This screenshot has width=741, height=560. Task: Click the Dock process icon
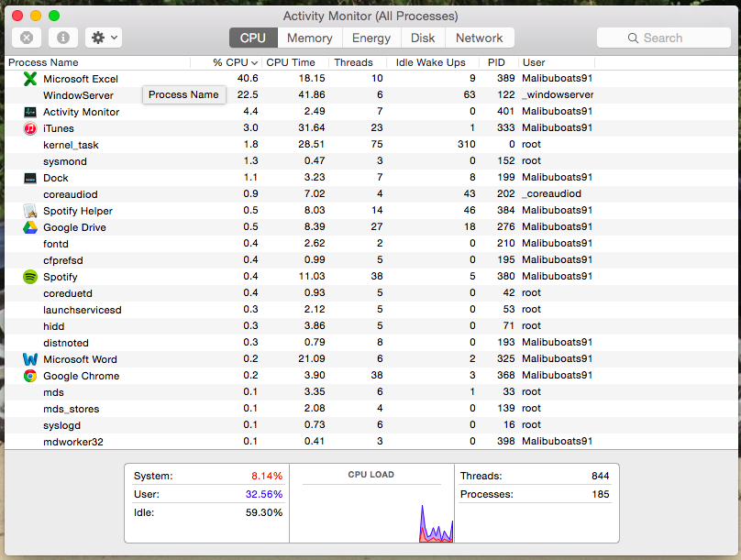[x=30, y=178]
